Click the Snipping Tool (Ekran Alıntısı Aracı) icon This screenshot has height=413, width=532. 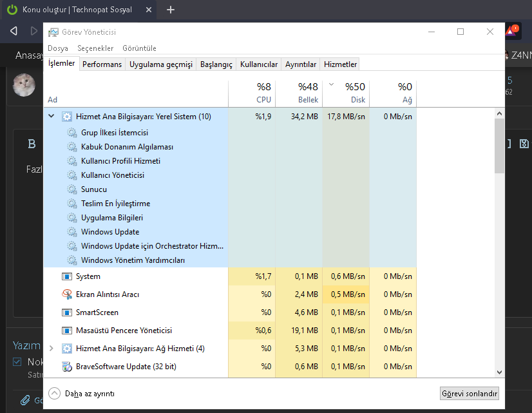[x=66, y=294]
